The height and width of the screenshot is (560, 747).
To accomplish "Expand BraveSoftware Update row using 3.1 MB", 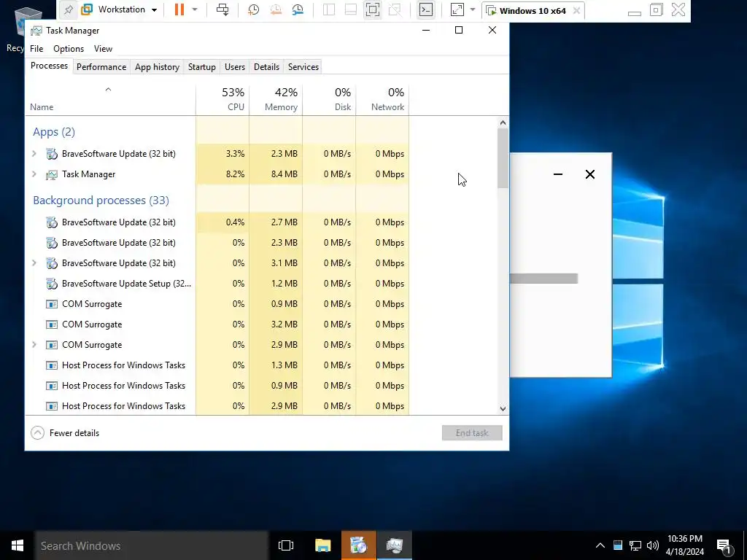I will coord(34,262).
